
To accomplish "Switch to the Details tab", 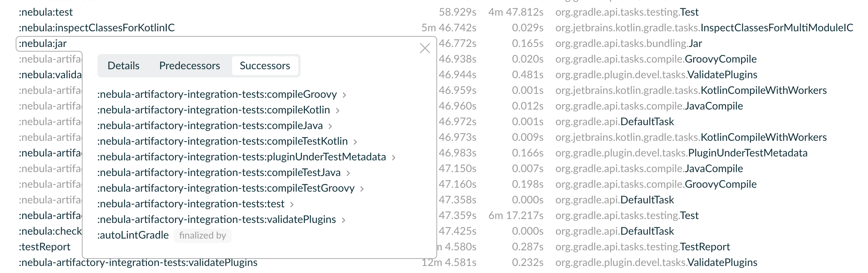I will tap(123, 66).
